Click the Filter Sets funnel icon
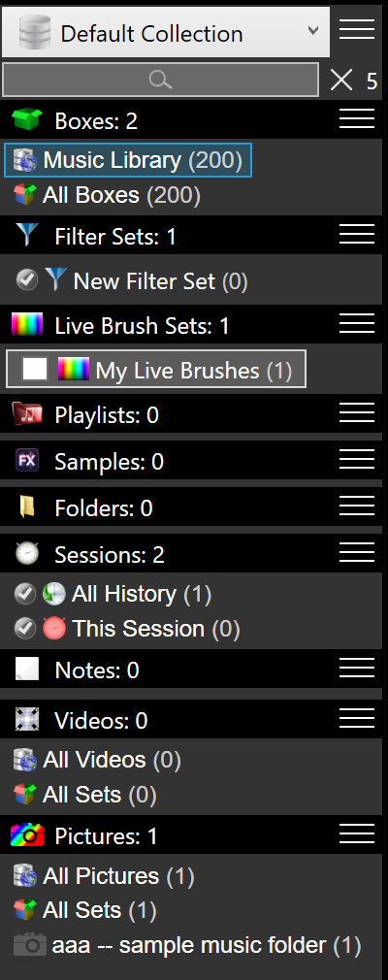 coord(26,235)
